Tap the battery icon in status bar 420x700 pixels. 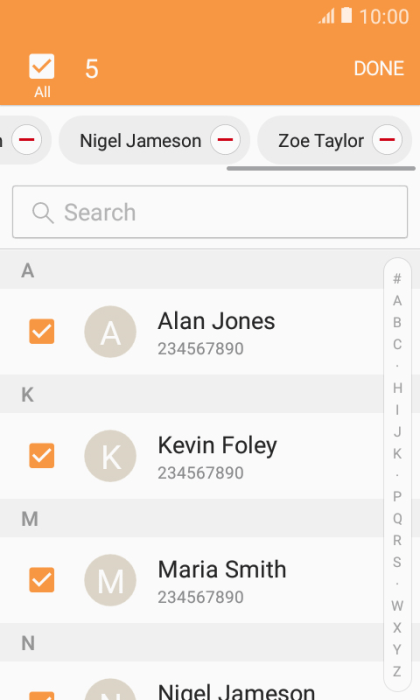coord(347,15)
